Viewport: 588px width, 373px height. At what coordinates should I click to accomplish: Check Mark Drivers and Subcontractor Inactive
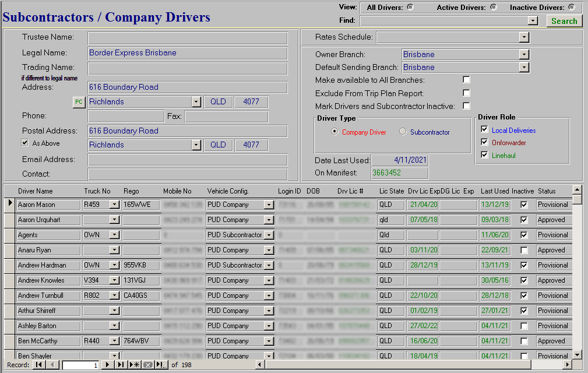[x=467, y=106]
